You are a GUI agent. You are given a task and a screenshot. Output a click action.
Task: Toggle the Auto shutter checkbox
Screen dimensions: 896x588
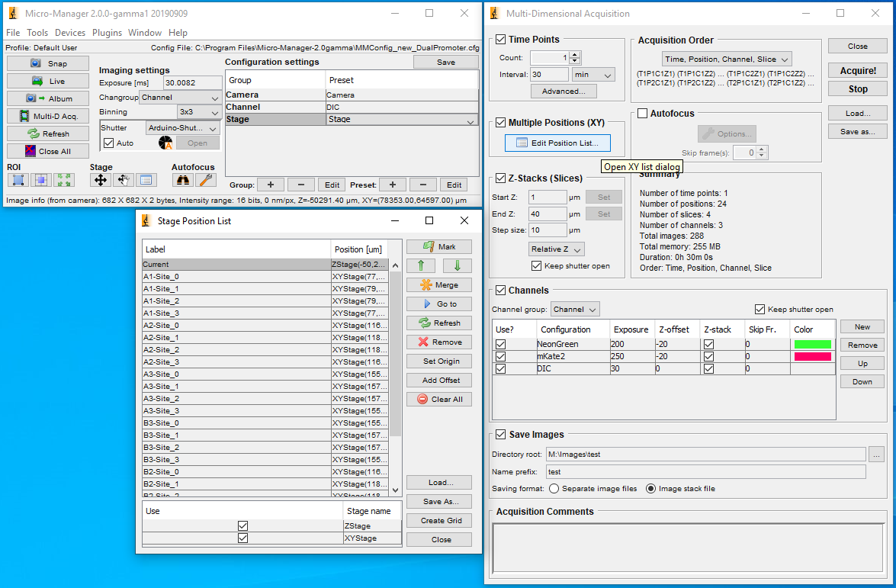click(108, 143)
